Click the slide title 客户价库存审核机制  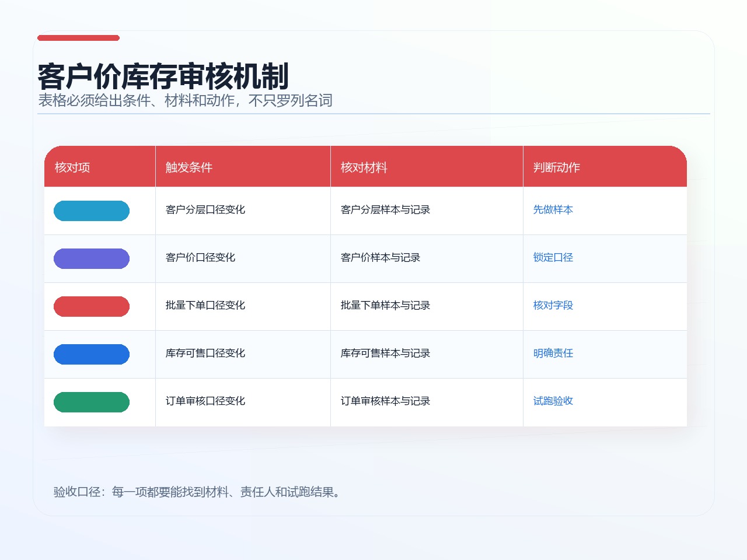(163, 76)
